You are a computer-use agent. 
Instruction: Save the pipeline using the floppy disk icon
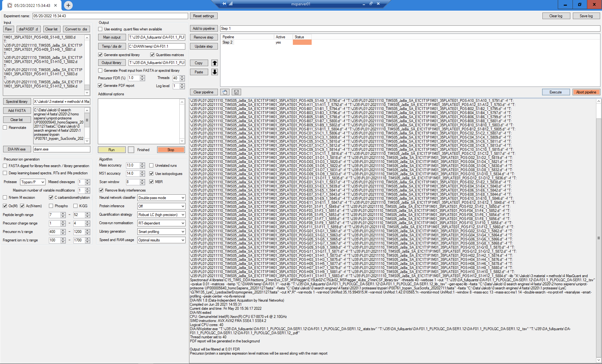pyautogui.click(x=236, y=92)
